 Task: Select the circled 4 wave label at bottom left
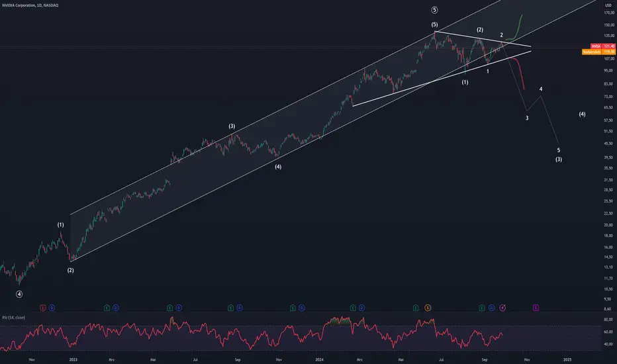point(19,294)
